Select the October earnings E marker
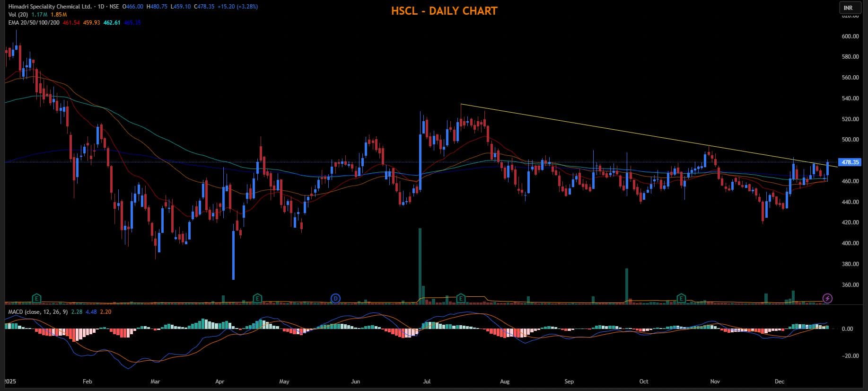The width and height of the screenshot is (868, 391). click(681, 298)
